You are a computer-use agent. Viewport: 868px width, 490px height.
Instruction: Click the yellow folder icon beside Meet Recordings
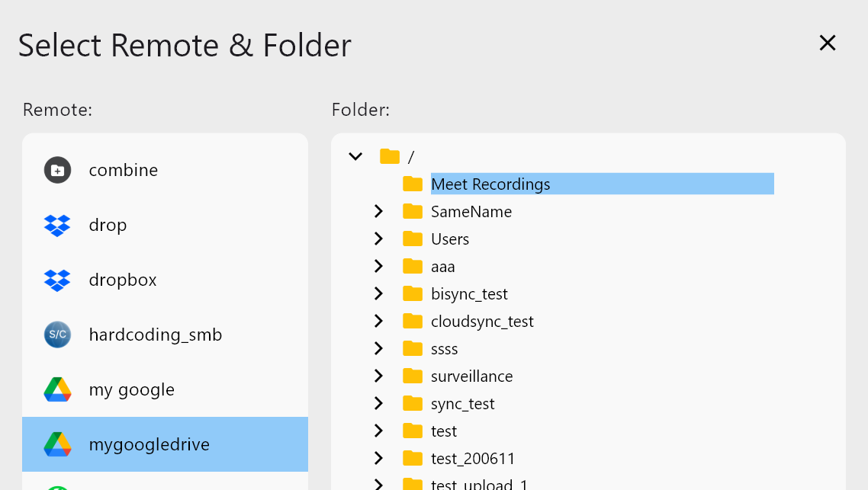413,184
